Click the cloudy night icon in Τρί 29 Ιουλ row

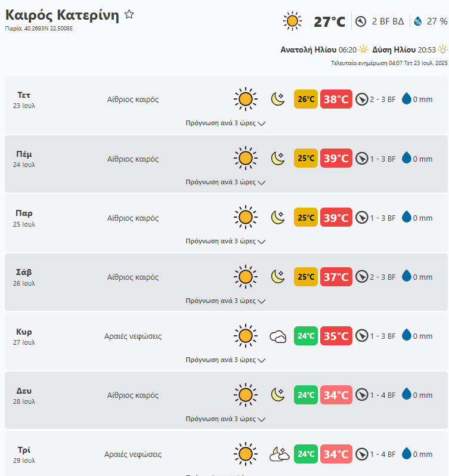pos(279,455)
